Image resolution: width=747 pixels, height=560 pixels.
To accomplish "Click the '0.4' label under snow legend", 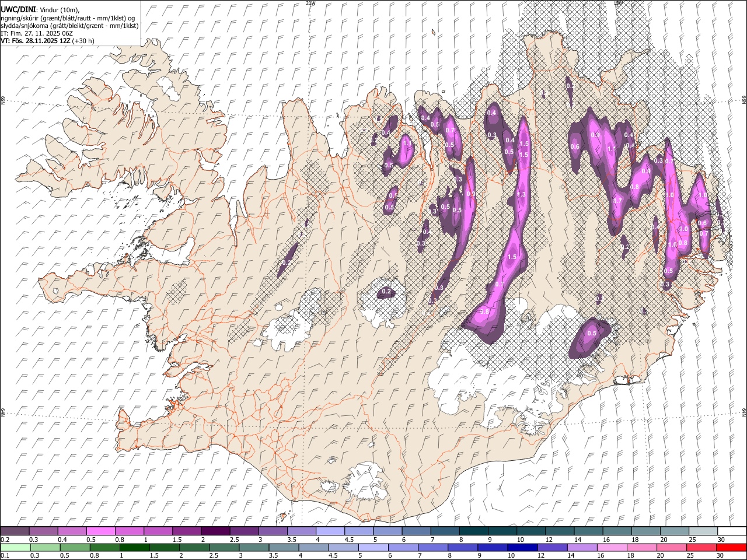I will point(62,539).
